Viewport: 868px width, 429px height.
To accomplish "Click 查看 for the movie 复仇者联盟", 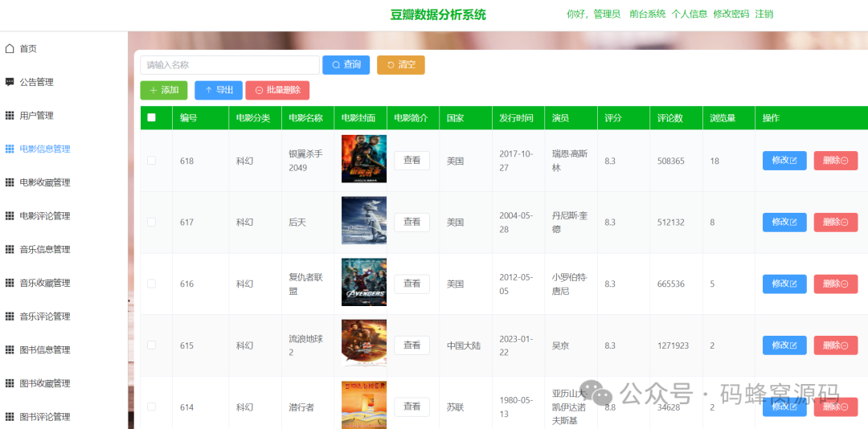I will click(411, 284).
